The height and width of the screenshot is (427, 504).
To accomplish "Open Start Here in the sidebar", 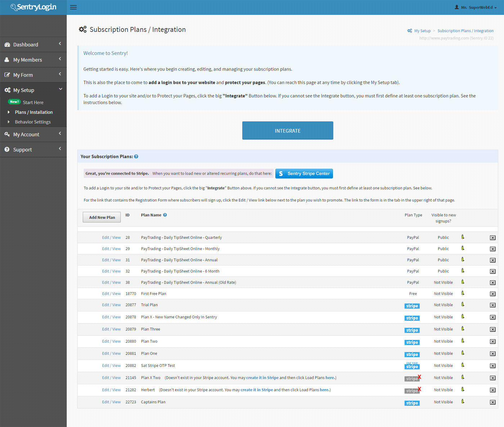I will click(x=33, y=103).
